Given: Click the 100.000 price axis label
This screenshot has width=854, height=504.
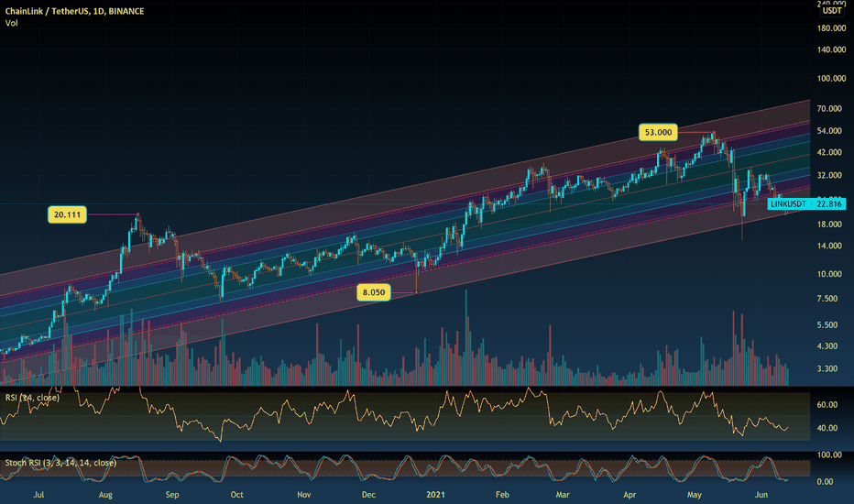Looking at the screenshot, I should tap(831, 79).
